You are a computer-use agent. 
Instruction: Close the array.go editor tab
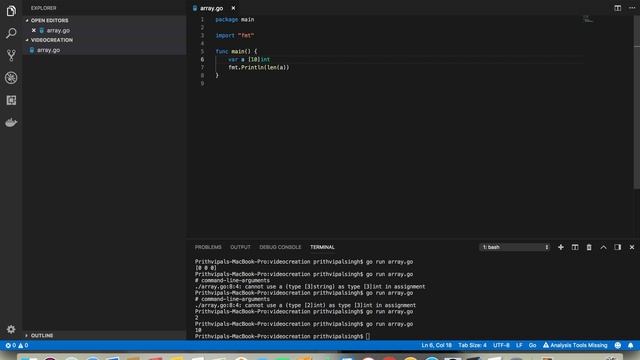tap(233, 8)
